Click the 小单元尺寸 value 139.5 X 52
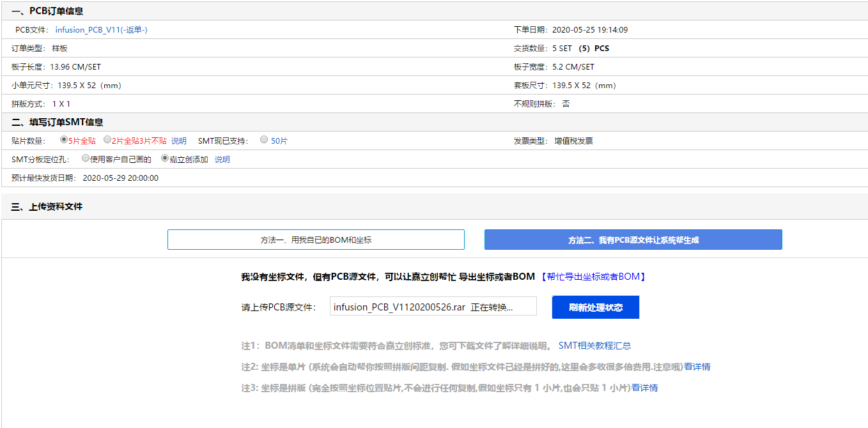 (89, 86)
